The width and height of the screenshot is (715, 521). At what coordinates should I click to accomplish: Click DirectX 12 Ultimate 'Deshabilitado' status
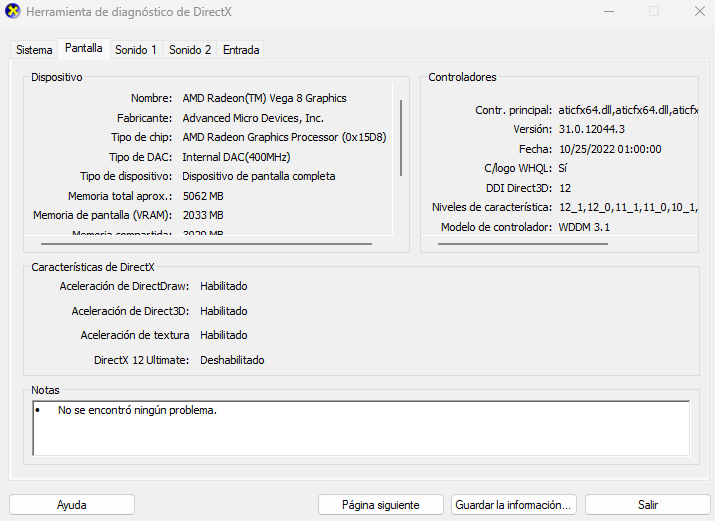(232, 360)
